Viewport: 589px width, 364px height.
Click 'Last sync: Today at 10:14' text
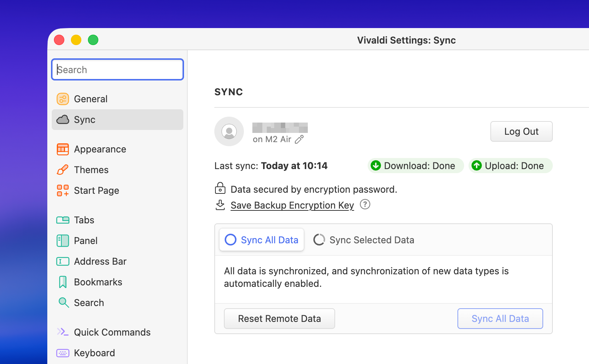pos(271,166)
